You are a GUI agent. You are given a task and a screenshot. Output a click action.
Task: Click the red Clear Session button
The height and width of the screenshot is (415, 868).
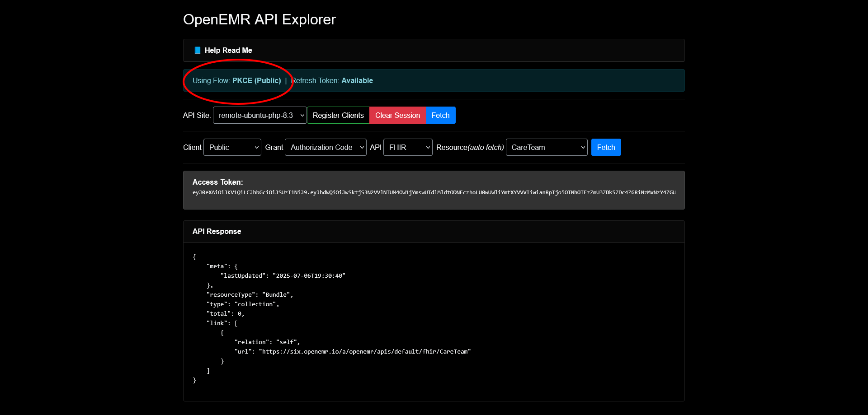click(397, 115)
